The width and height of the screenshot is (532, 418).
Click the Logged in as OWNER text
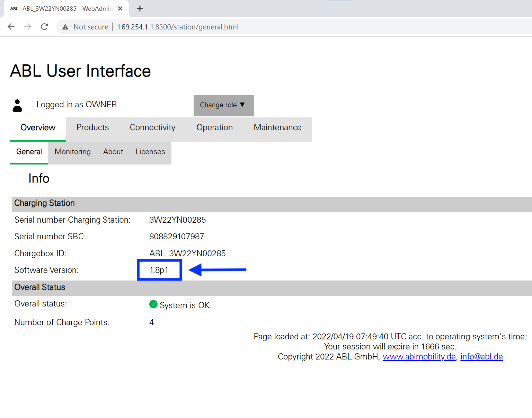tap(77, 105)
